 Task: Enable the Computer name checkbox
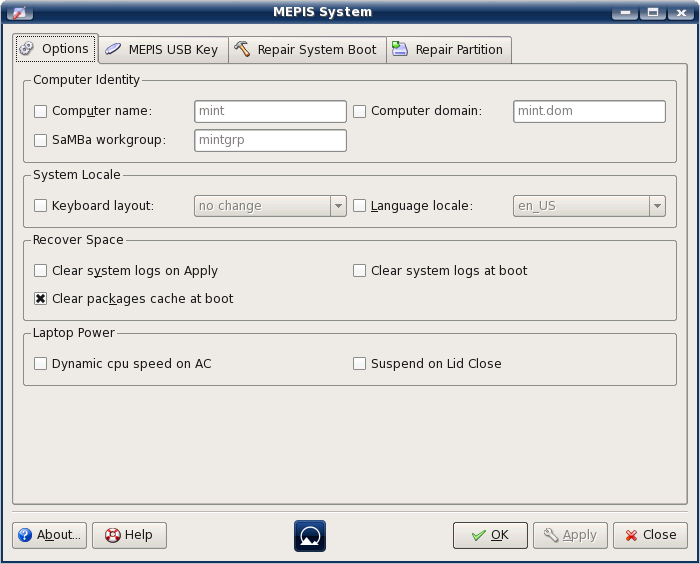coord(41,111)
